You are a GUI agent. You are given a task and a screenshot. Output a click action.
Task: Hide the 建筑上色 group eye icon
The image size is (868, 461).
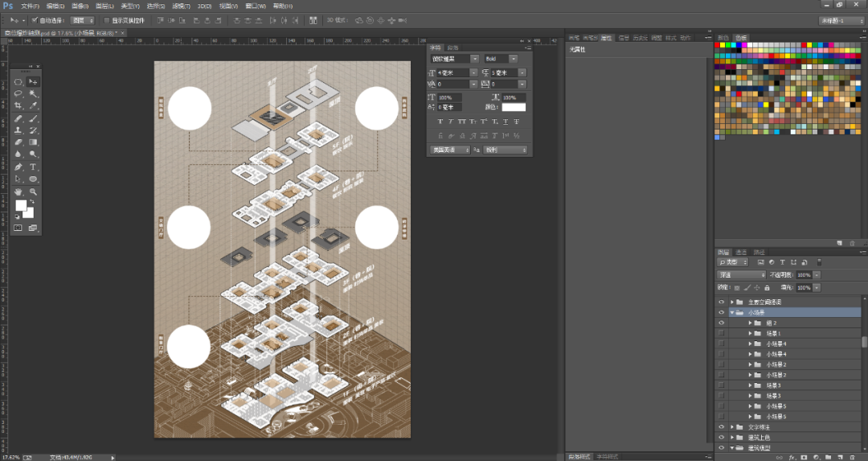721,438
